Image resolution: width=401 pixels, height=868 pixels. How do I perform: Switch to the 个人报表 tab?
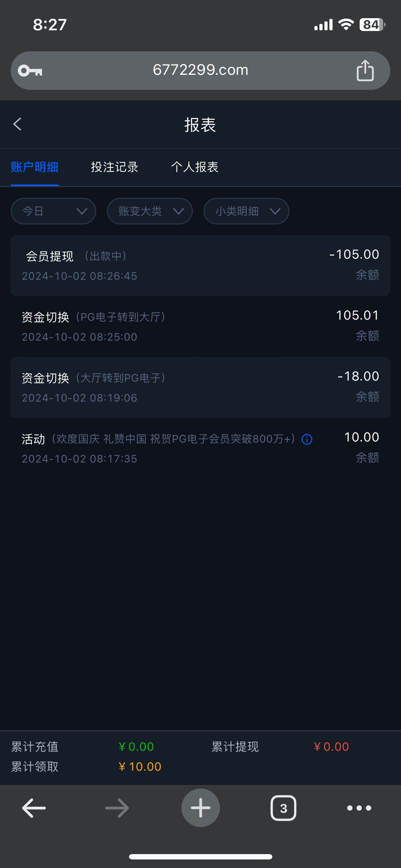pyautogui.click(x=195, y=167)
